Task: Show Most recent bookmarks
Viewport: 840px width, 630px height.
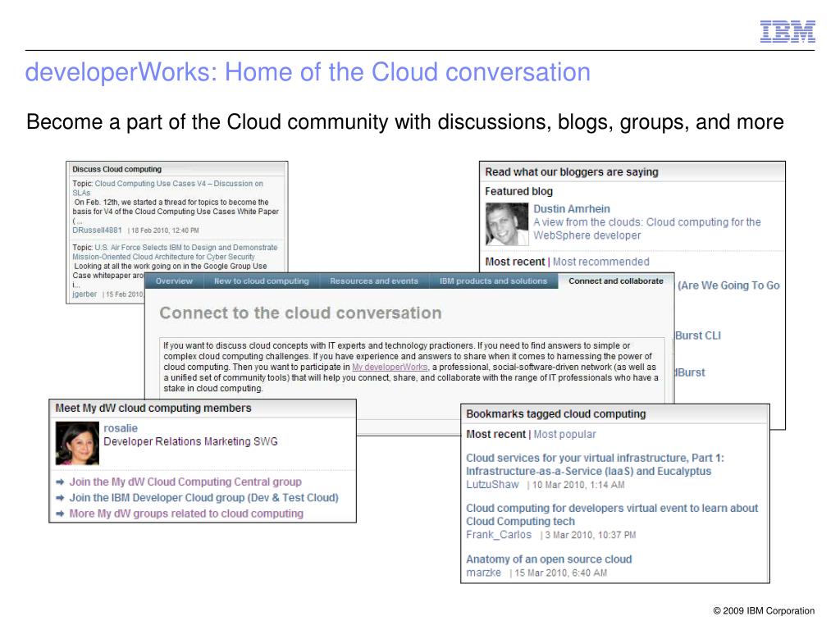Action: coord(496,435)
